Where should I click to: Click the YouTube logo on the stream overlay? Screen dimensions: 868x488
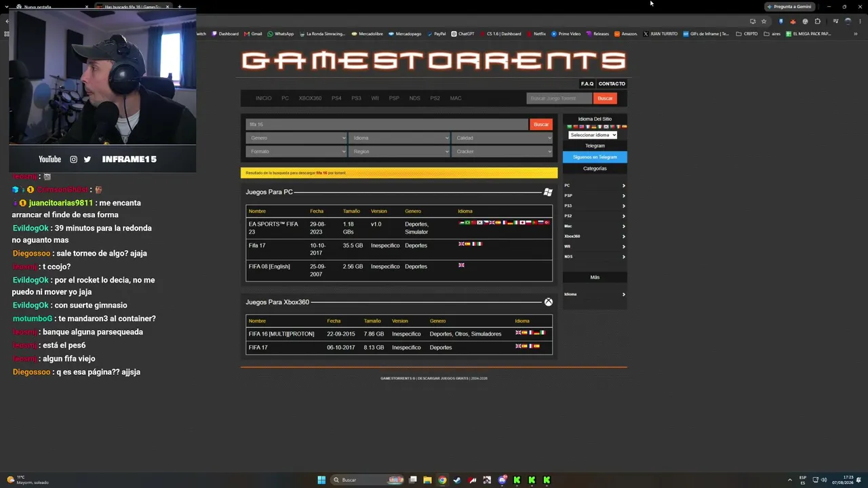50,159
